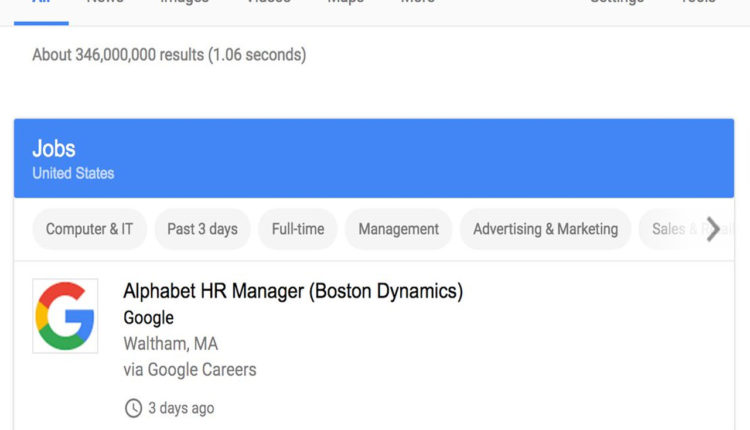Enable the Full-time filter chip
This screenshot has height=430, width=750.
coord(298,229)
